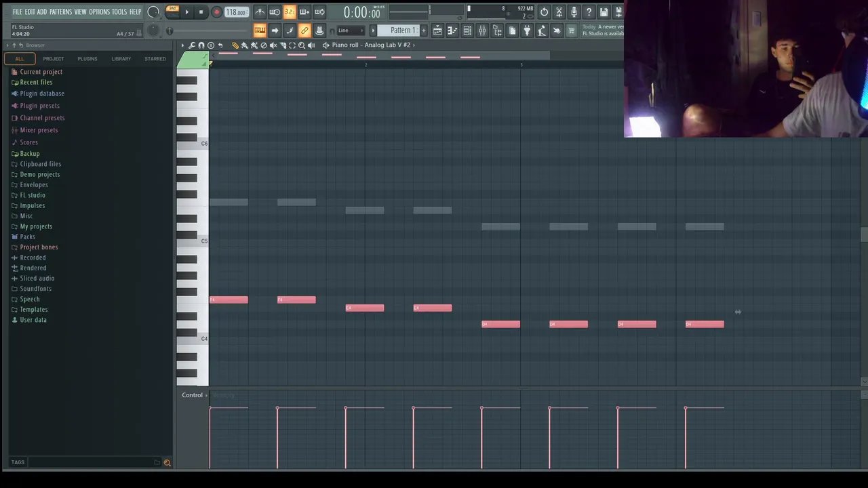Click the search icon beside TAGS
Screen dimensions: 868x488
[x=167, y=463]
